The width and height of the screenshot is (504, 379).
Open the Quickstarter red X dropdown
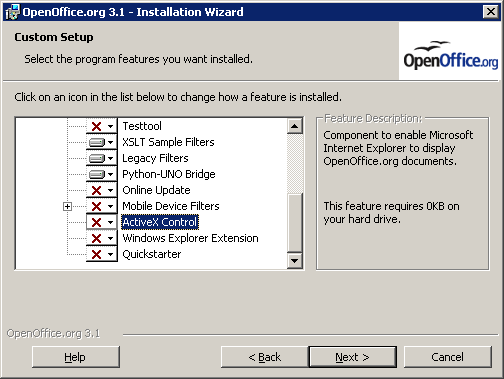102,254
